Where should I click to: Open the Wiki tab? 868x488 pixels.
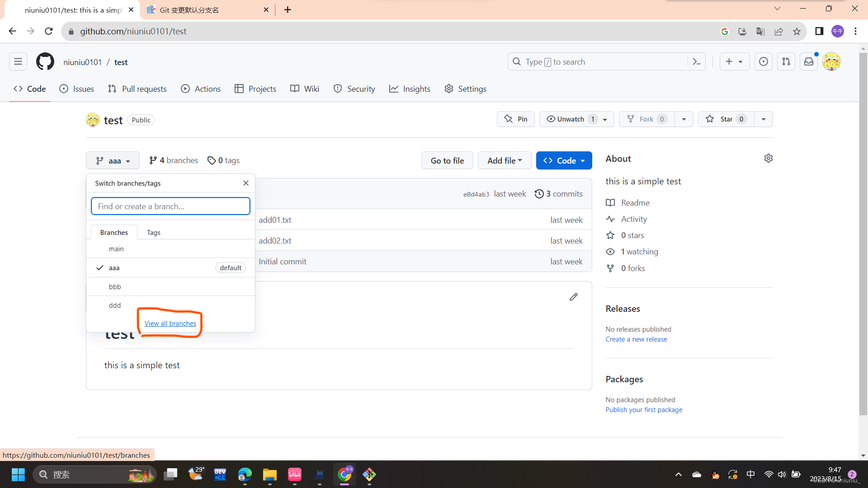305,89
